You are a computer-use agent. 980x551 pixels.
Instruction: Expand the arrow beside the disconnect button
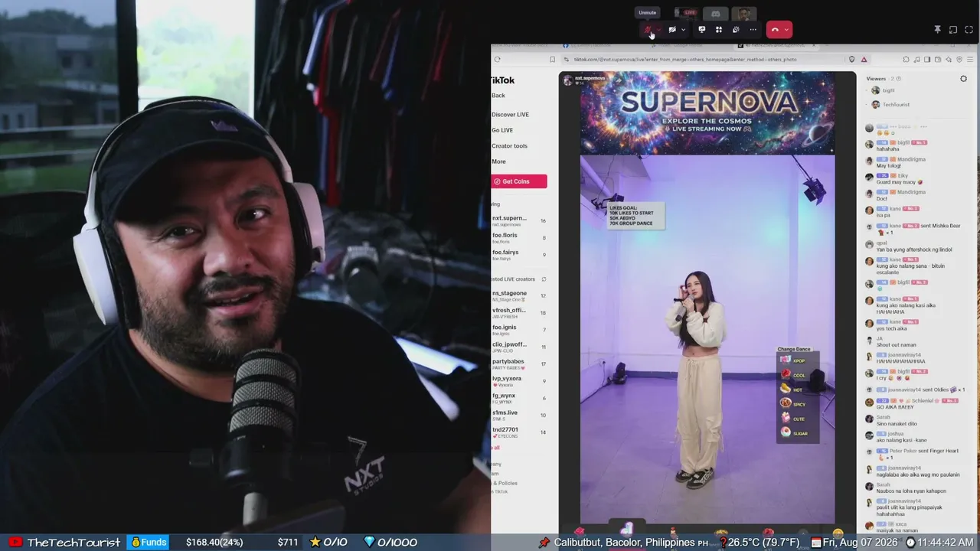[786, 30]
